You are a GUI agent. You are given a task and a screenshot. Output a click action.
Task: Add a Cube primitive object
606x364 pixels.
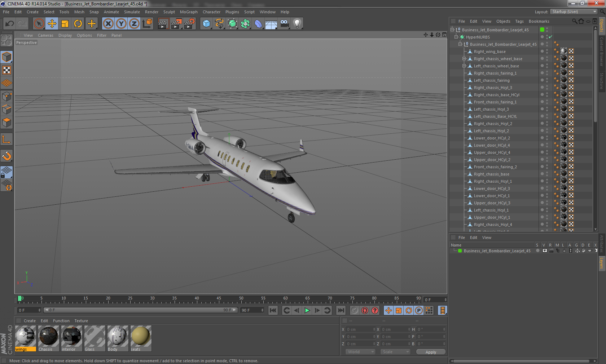click(206, 24)
